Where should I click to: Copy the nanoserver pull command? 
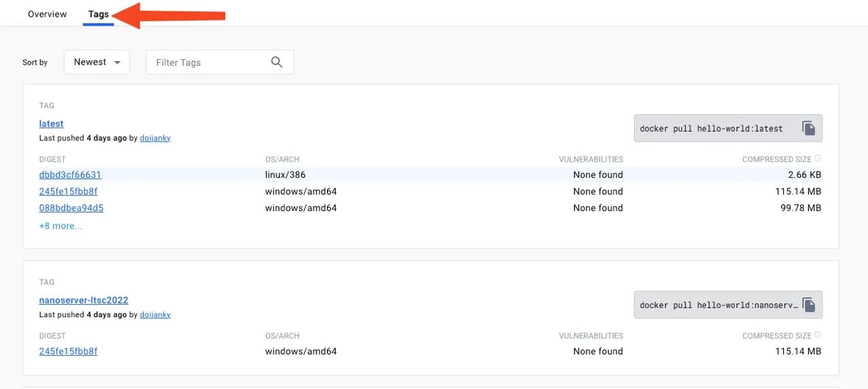click(x=808, y=305)
